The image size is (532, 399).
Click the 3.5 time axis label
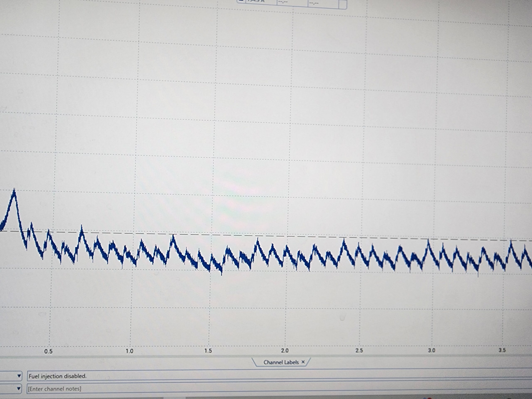502,350
